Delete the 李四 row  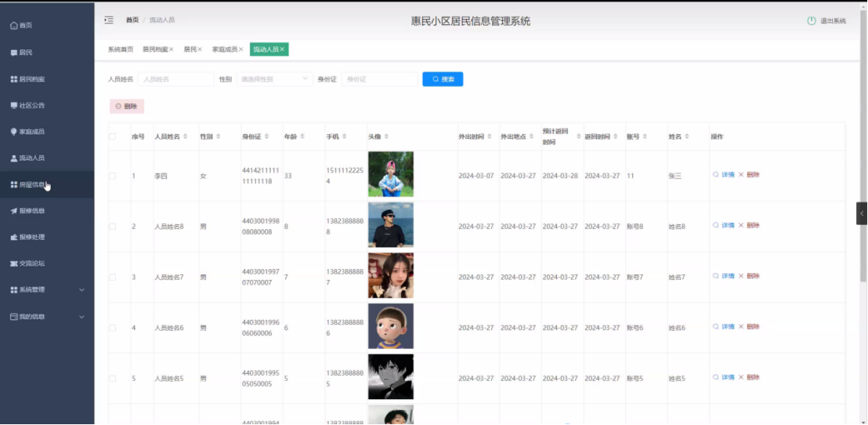tap(749, 175)
